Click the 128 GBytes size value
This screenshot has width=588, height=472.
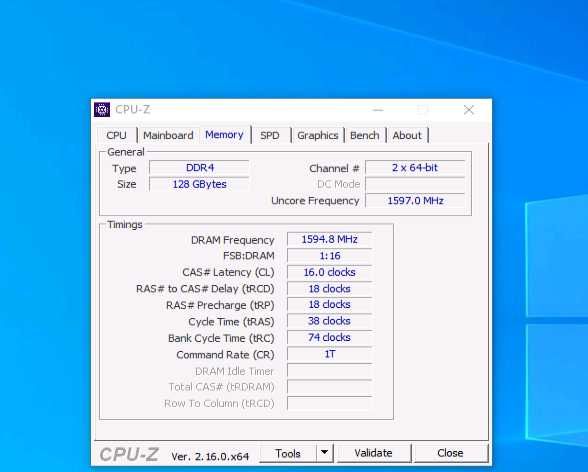point(200,184)
